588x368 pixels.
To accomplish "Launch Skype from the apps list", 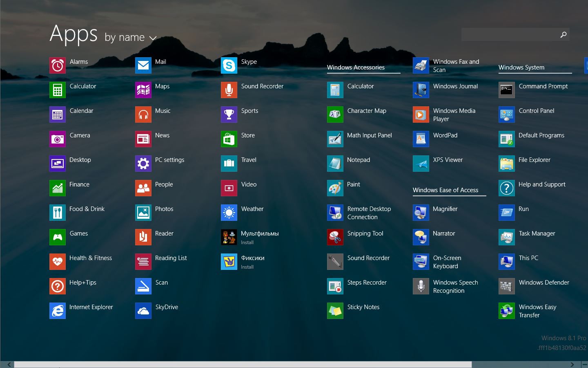I will click(229, 65).
